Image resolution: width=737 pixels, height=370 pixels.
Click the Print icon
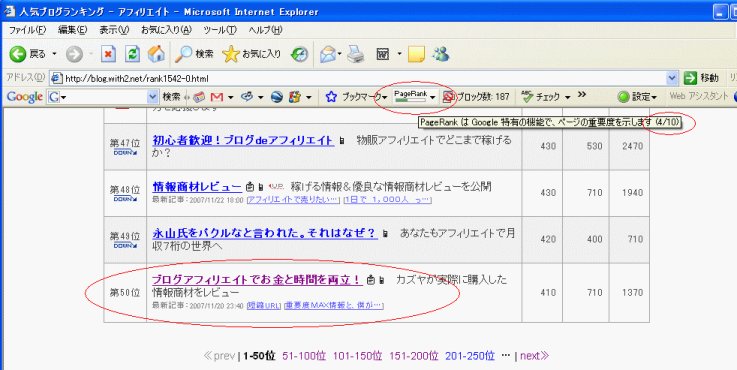356,55
